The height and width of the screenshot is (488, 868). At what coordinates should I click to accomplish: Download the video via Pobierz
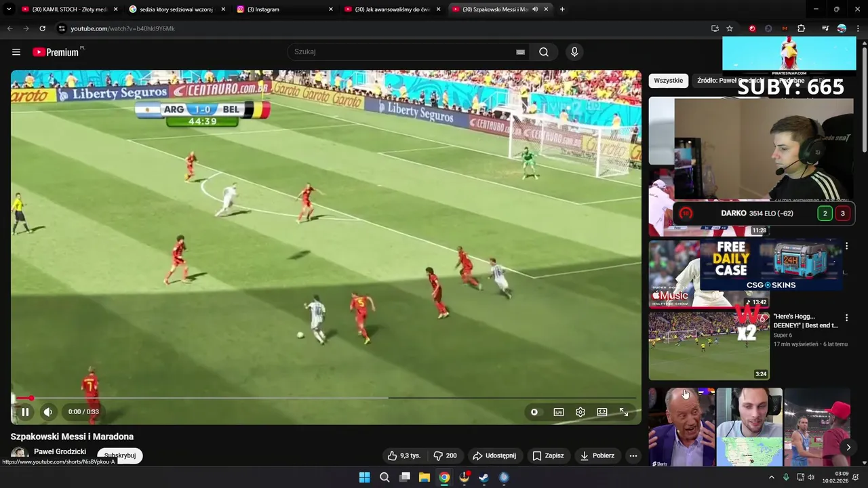point(597,455)
